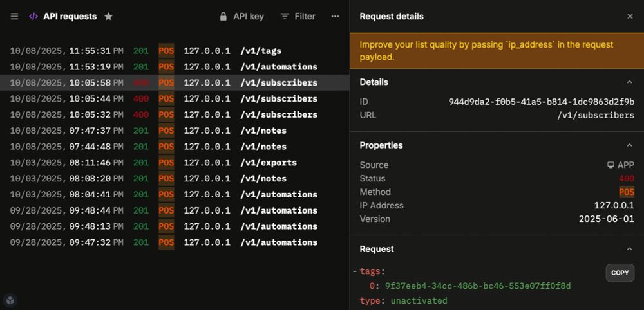Image resolution: width=644 pixels, height=310 pixels.
Task: Collapse the Details section
Action: tap(629, 82)
